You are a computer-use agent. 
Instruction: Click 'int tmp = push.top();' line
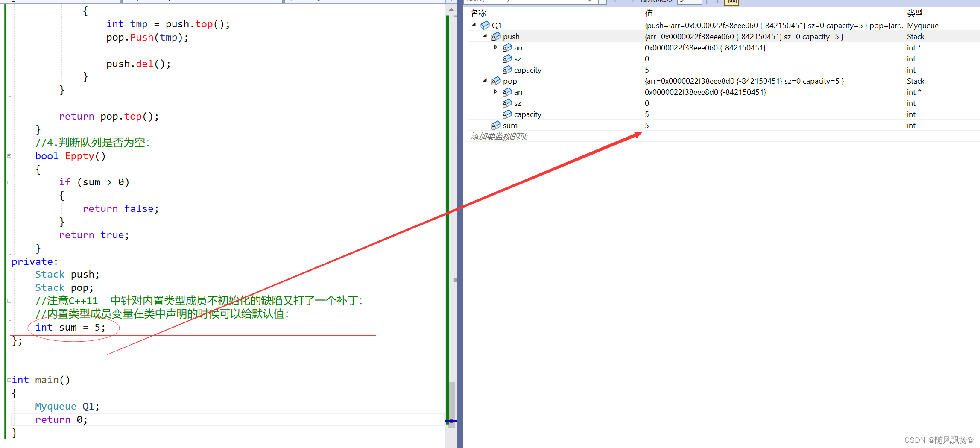click(168, 24)
